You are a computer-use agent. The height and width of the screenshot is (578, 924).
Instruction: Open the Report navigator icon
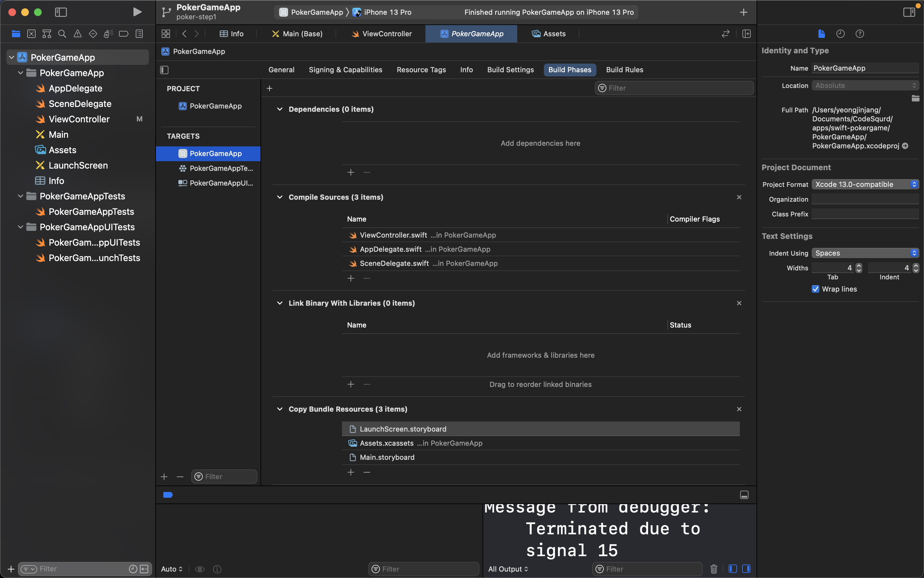(x=139, y=34)
